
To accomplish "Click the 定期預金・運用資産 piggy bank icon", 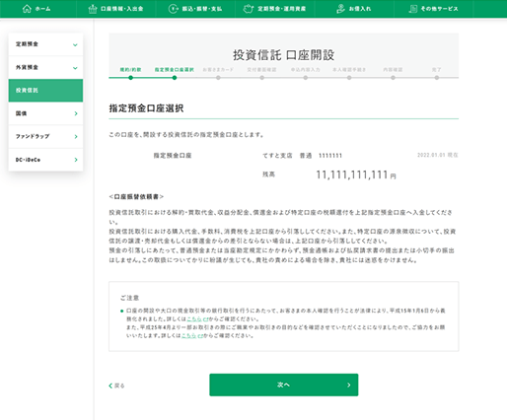I will [249, 9].
